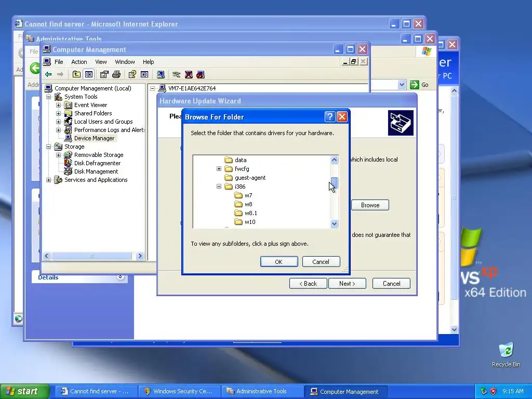This screenshot has height=399, width=532.
Task: Go back using the Computer Management toolbar arrow
Action: (48, 74)
